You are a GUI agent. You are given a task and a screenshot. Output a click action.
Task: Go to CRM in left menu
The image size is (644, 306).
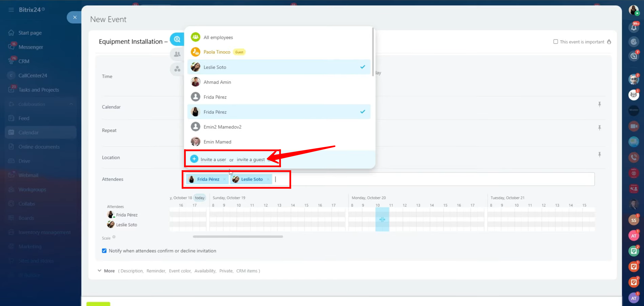click(24, 61)
